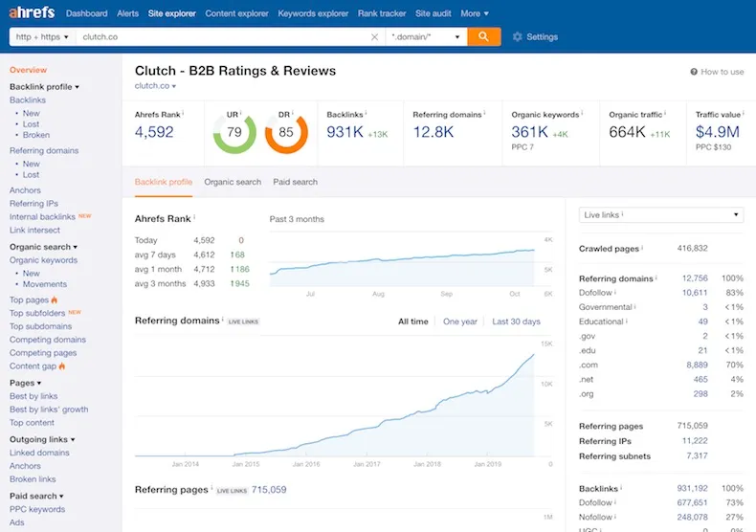
Task: Switch to the Organic search tab
Action: tap(233, 182)
